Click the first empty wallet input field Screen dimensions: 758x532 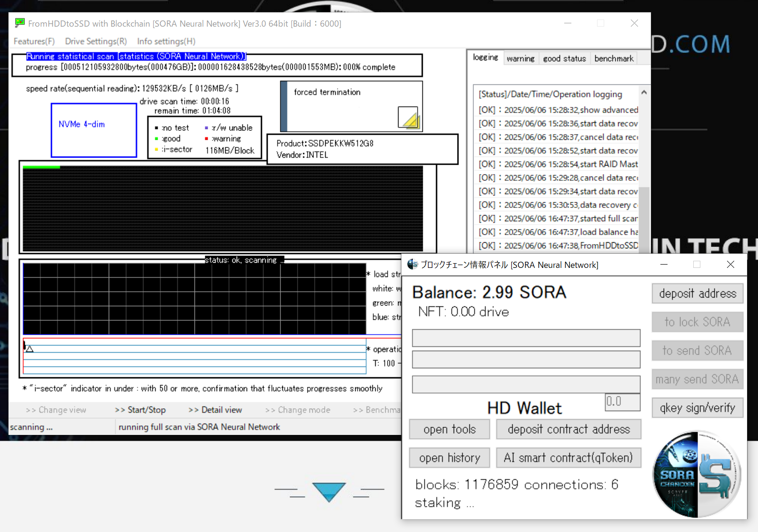coord(526,338)
